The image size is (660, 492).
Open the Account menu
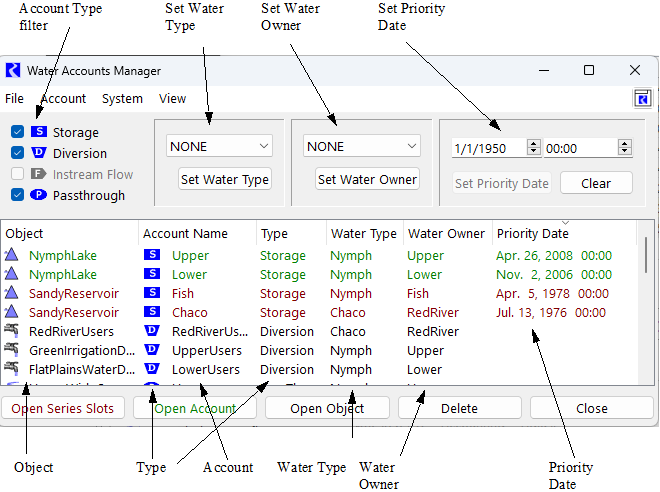point(63,99)
